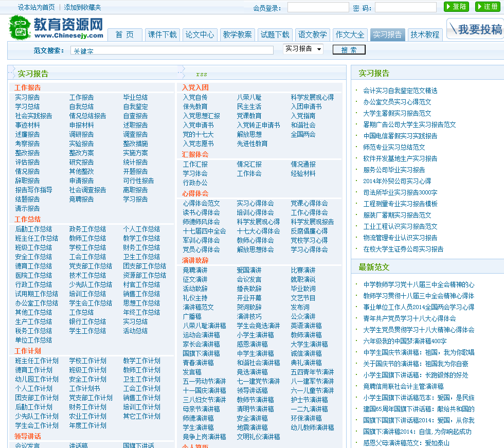Click the 搜索 search button
The image size is (504, 448).
coord(349,50)
